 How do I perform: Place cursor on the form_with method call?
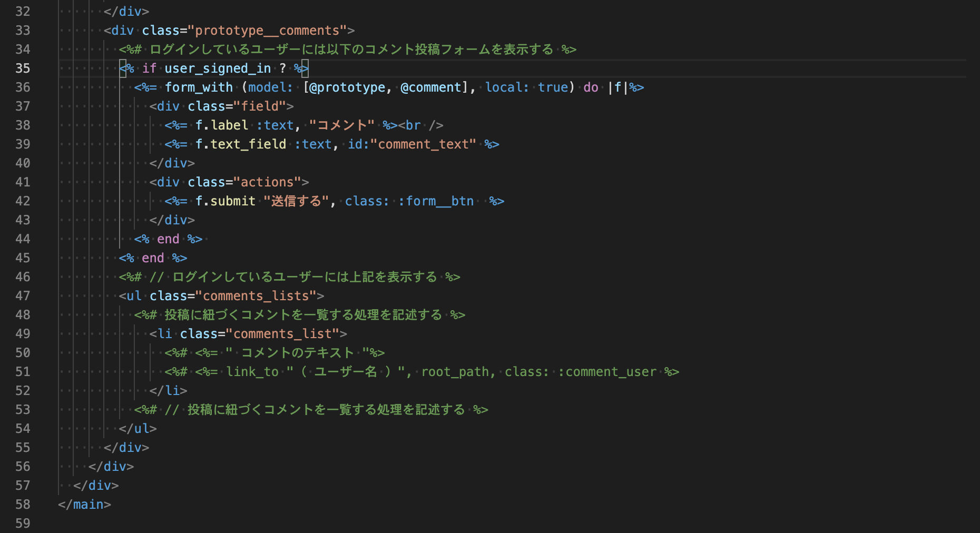click(x=199, y=87)
